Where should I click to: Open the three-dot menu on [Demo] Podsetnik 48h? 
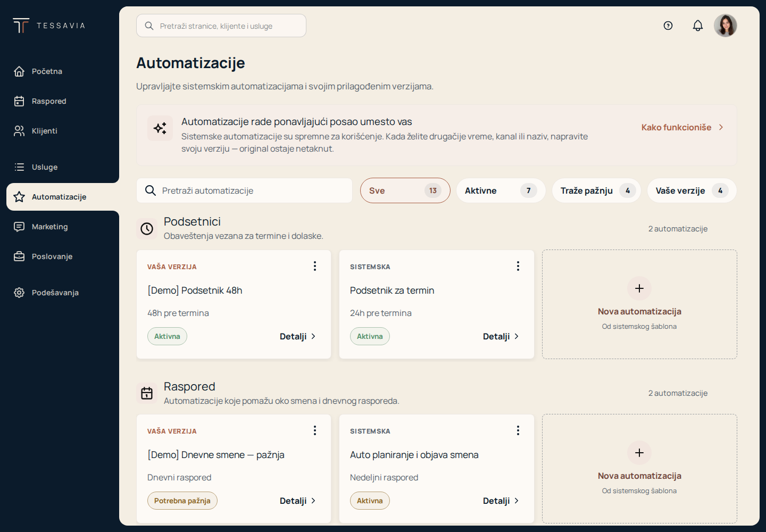click(315, 266)
